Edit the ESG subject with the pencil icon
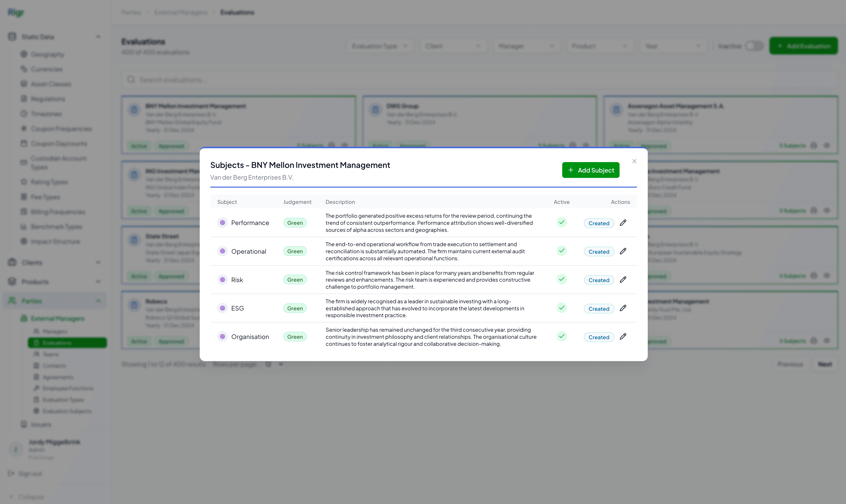This screenshot has width=846, height=504. coord(623,308)
